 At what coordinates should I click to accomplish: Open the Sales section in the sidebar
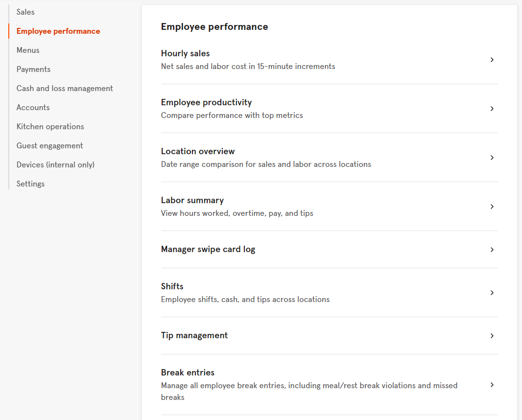coord(25,12)
